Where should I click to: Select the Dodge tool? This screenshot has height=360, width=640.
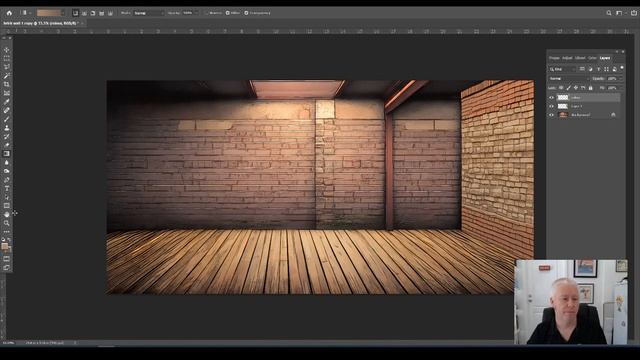click(7, 171)
